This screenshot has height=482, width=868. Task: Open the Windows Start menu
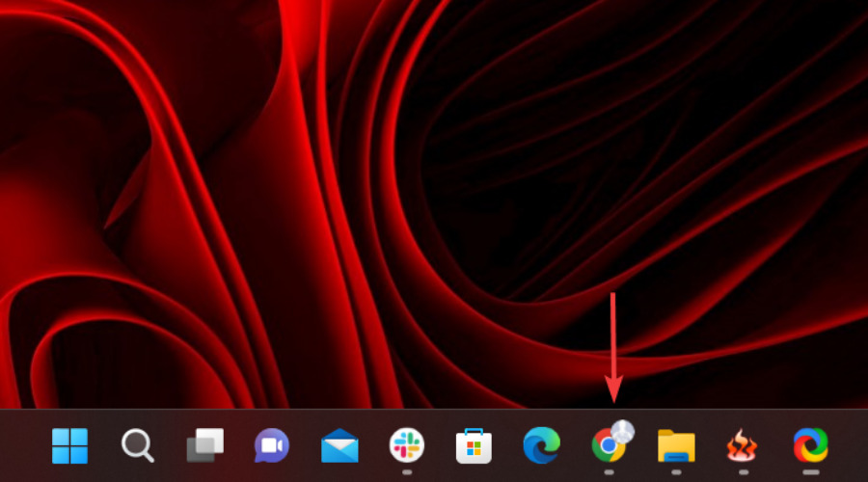[69, 445]
